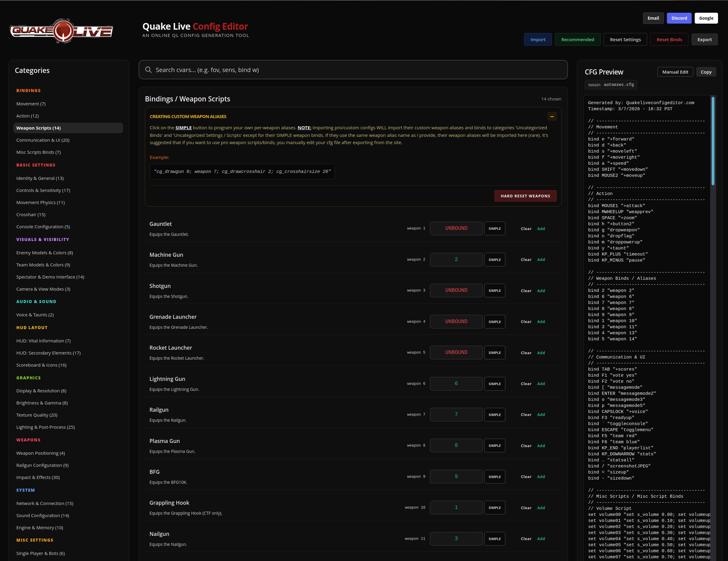Toggle SIMPLE mode for Gauntlet
The width and height of the screenshot is (728, 561).
494,229
